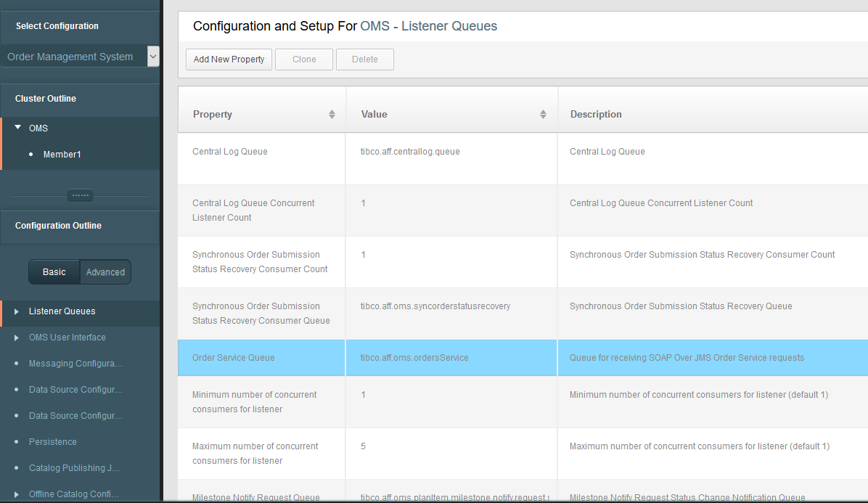Expand the OMS User Interface arrow
Viewport: 868px width, 503px height.
(x=17, y=338)
